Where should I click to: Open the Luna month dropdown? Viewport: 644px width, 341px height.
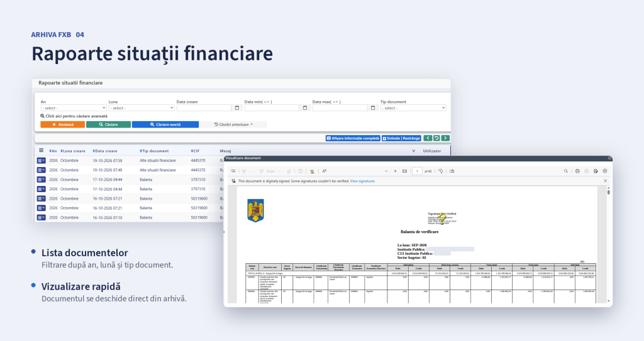tap(142, 108)
